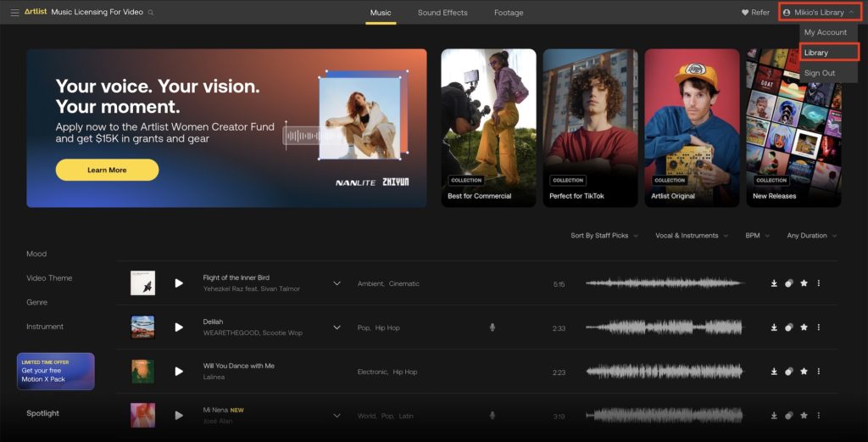Open the Motion X Pack offer banner
Viewport: 868px width, 442px height.
[56, 371]
